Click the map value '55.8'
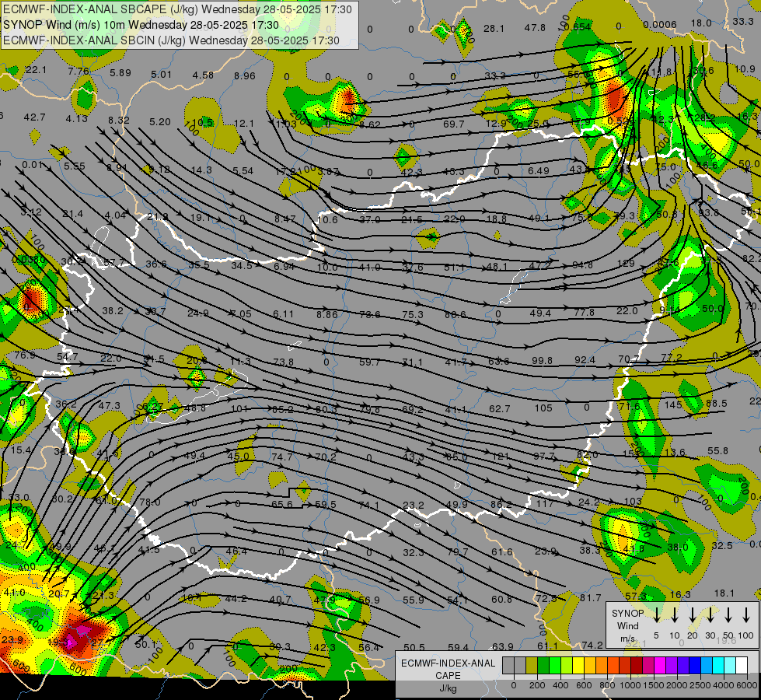Image resolution: width=761 pixels, height=700 pixels. pos(717,451)
